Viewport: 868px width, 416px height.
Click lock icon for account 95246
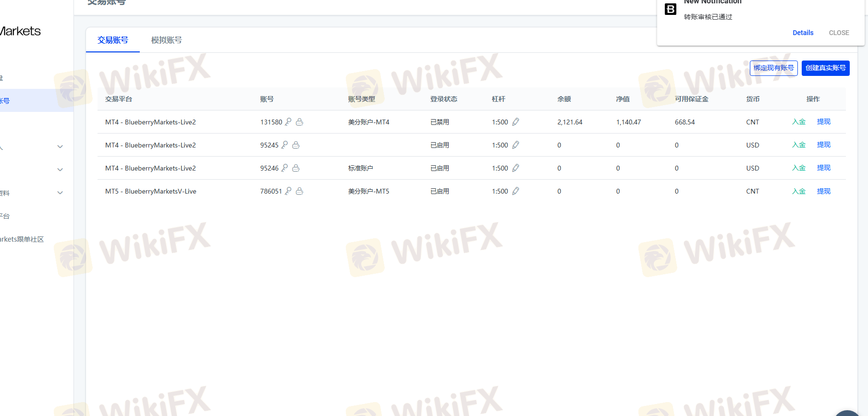coord(296,168)
